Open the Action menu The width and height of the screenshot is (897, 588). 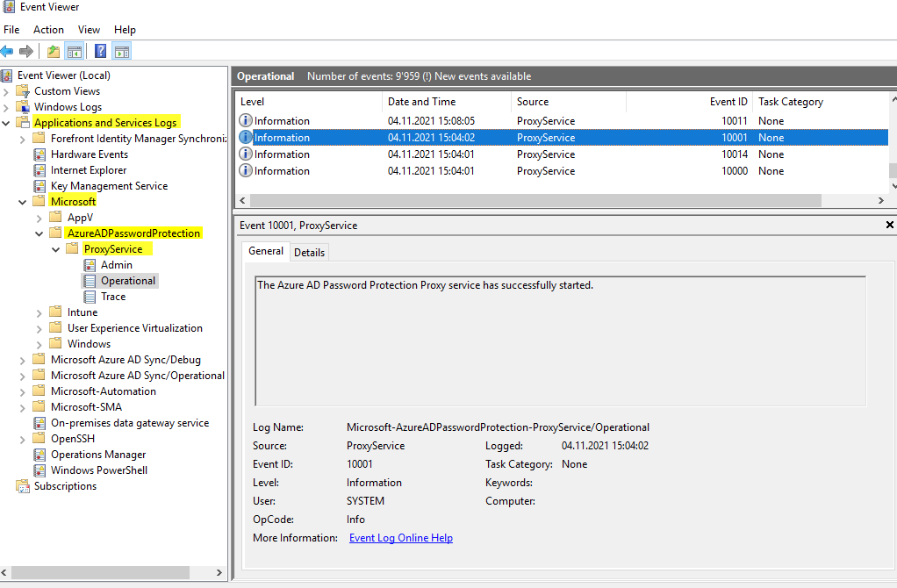[x=48, y=30]
